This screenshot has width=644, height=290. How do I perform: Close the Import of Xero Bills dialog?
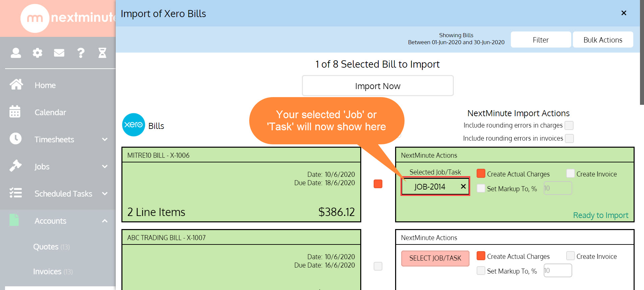point(624,13)
